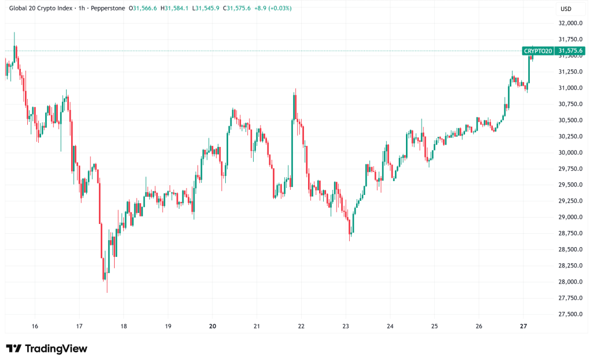Click the Open value O31,566.6 in legend
Viewport: 593px width, 364px height.
pos(144,9)
